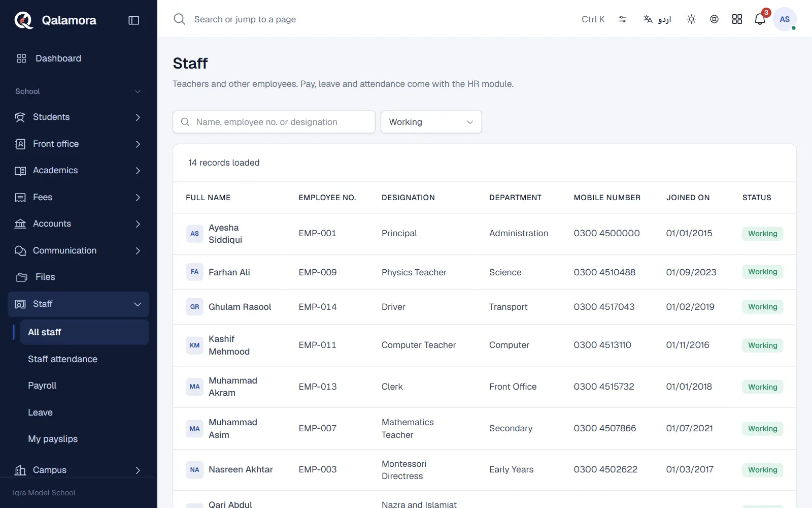Sort by Full Name column header
Screen dimensions: 812x508
tap(208, 198)
